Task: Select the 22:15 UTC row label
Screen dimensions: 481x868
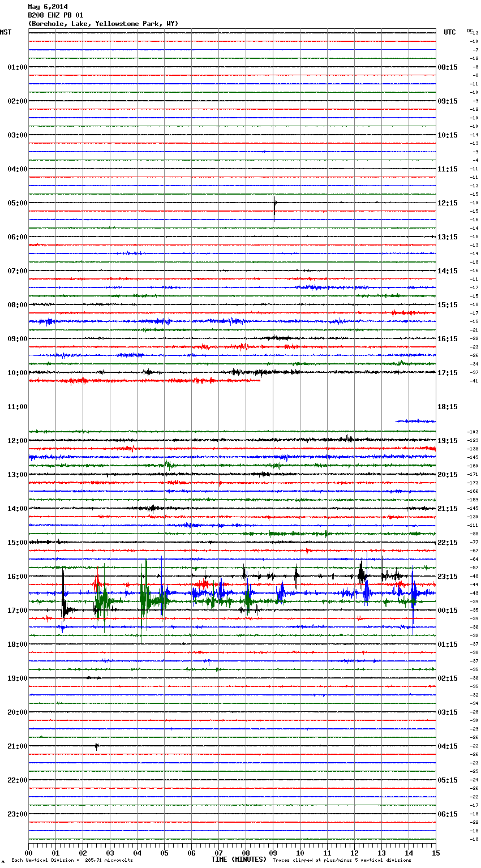Action: click(x=448, y=543)
